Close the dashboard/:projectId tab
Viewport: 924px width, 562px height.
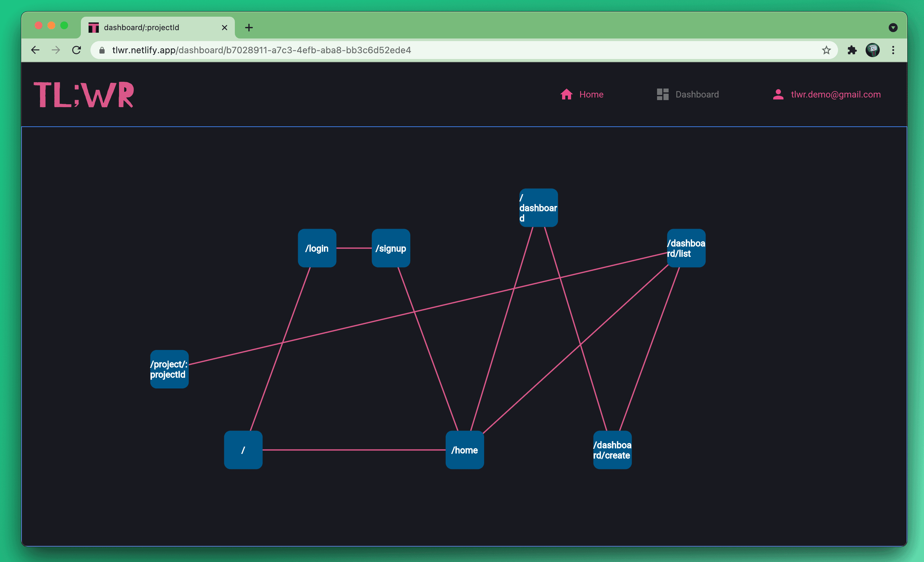(224, 28)
